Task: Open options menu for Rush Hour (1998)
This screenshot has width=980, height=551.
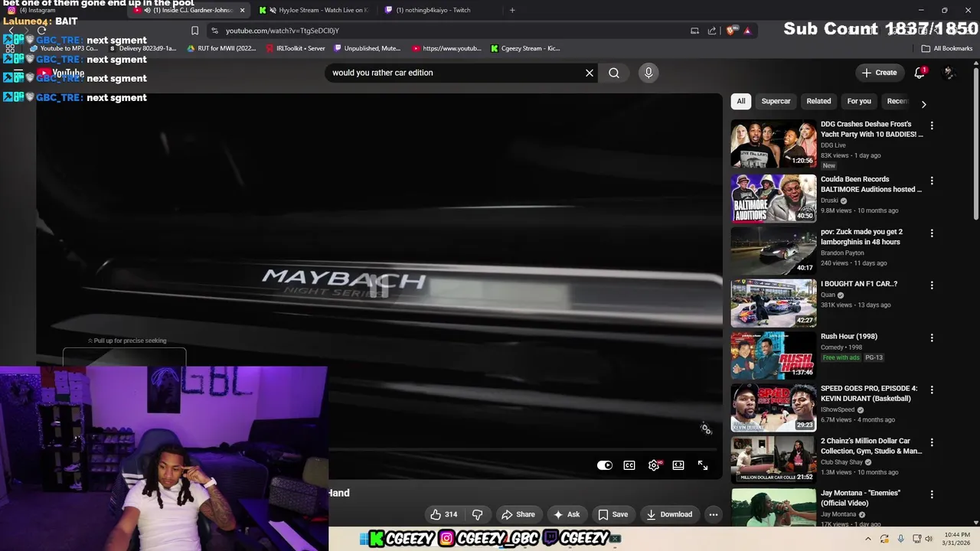Action: (932, 337)
